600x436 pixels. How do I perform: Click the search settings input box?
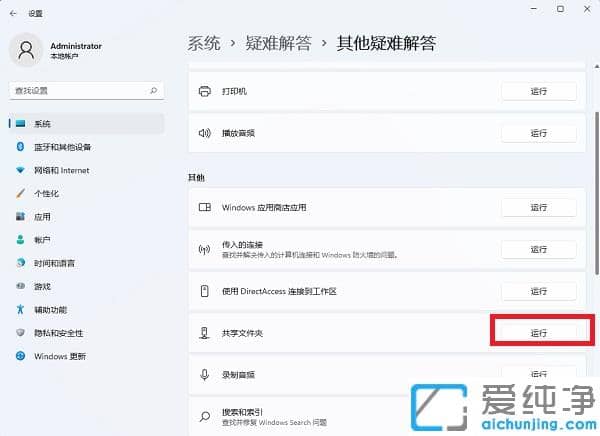coord(80,90)
